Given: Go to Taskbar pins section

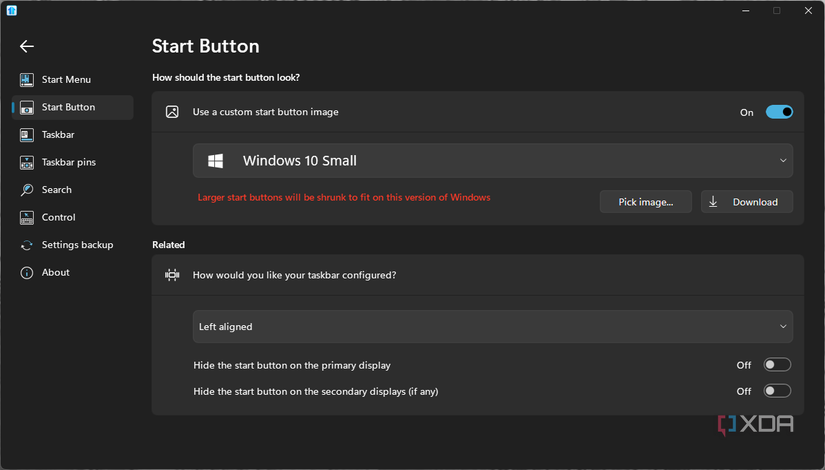Looking at the screenshot, I should click(73, 162).
